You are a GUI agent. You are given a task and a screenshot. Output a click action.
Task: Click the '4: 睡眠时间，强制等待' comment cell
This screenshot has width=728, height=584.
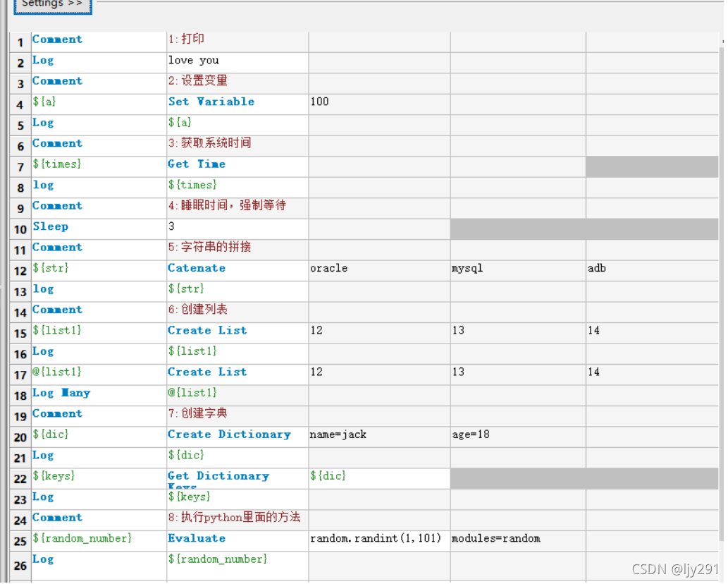[x=237, y=208]
